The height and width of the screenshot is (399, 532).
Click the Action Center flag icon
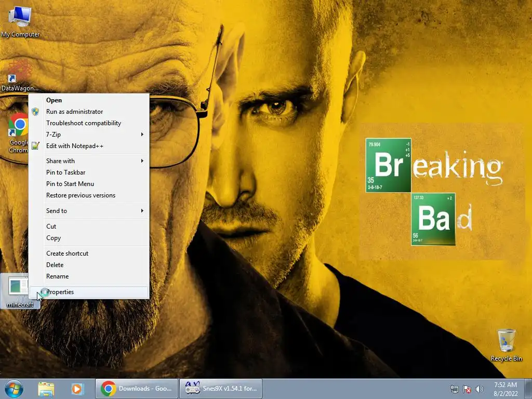467,389
